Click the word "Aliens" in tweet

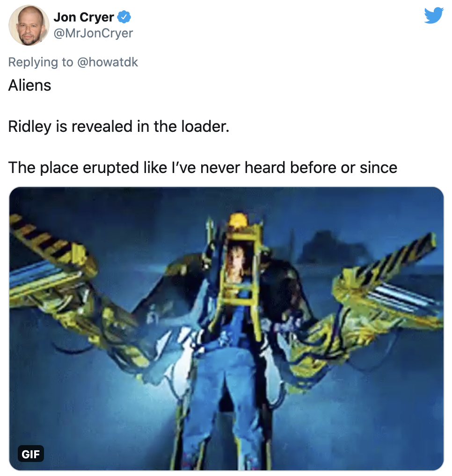point(30,85)
